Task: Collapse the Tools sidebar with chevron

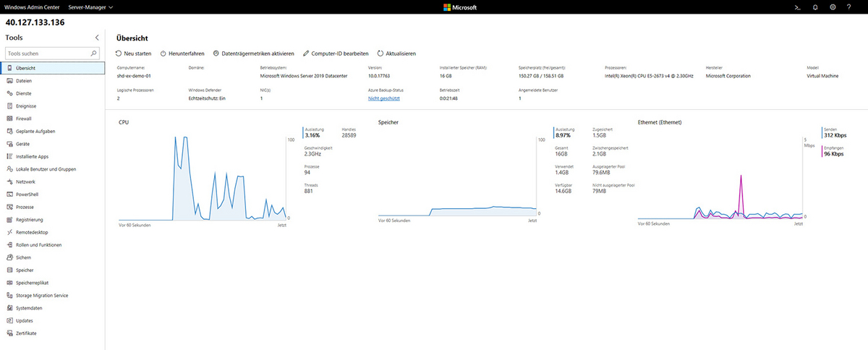Action: coord(97,37)
